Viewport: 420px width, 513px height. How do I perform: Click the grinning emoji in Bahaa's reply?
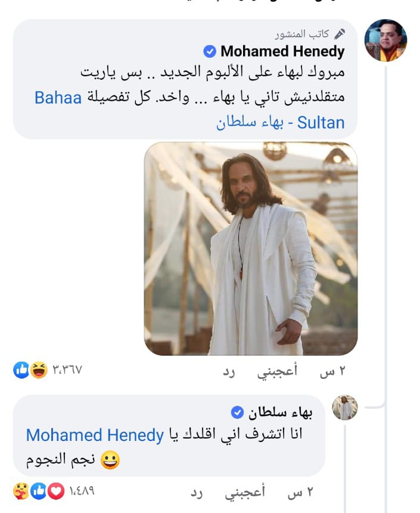pos(110,461)
